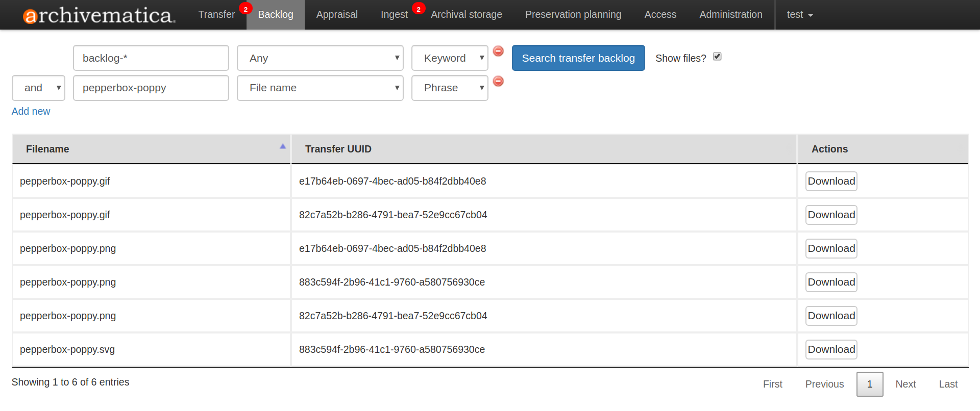Open the test user menu

coord(799,15)
